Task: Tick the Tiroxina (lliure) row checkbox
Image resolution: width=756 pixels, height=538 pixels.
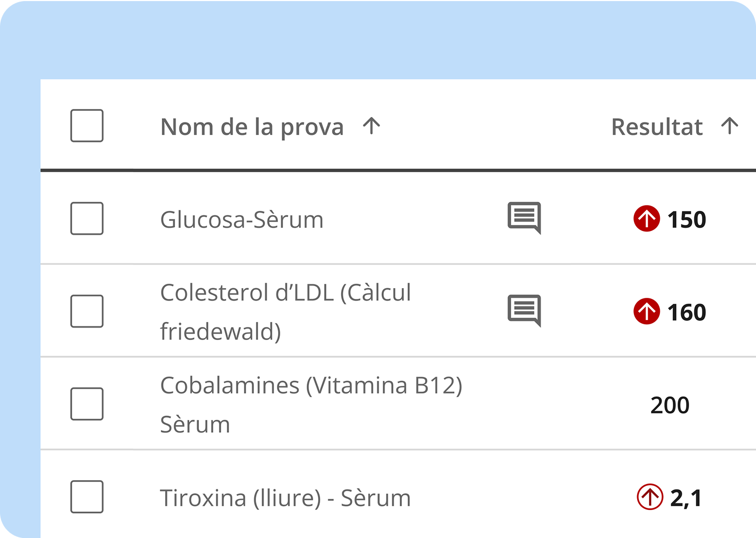Action: pyautogui.click(x=87, y=497)
